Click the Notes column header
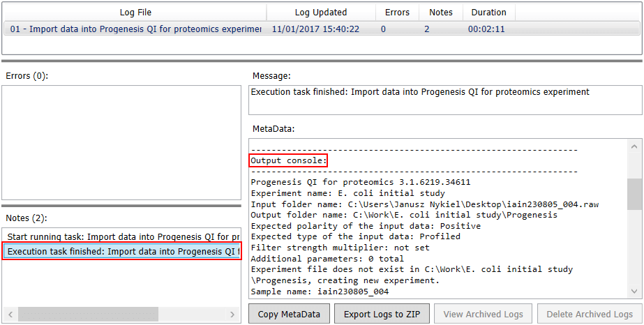Screen dimensions: 644x325 pyautogui.click(x=441, y=13)
